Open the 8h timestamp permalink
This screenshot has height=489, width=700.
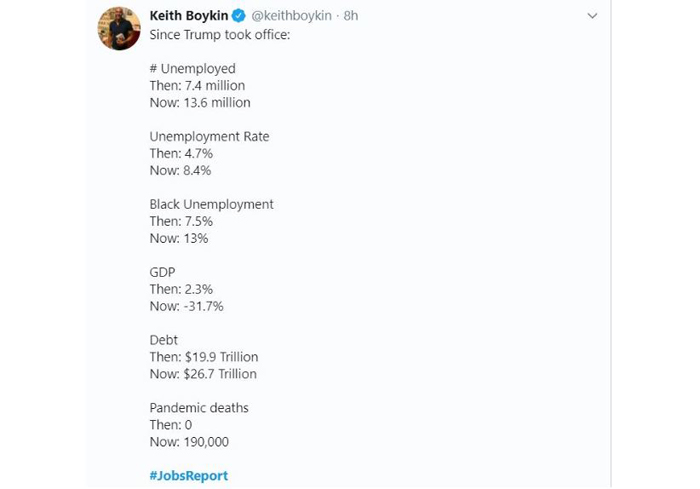[x=351, y=16]
